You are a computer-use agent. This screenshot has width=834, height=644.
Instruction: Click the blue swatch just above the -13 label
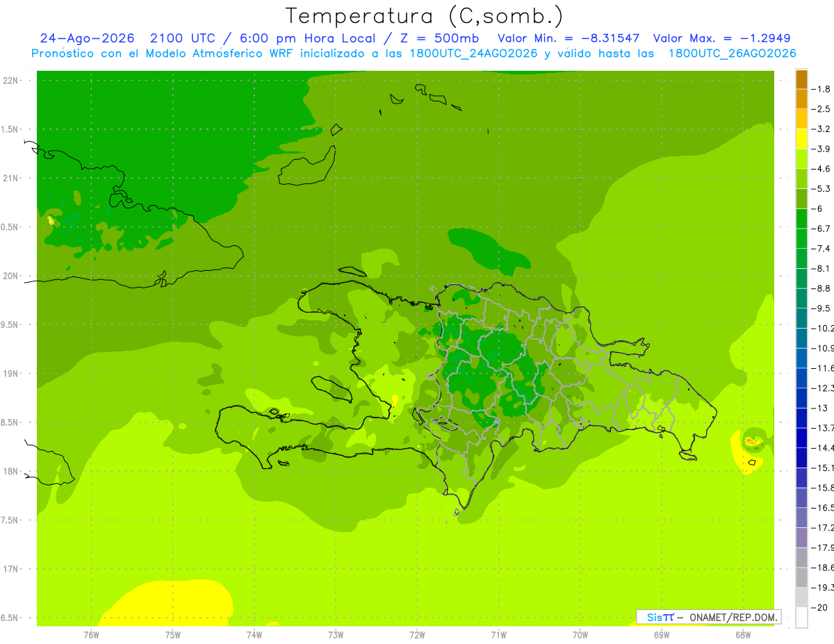pyautogui.click(x=801, y=398)
